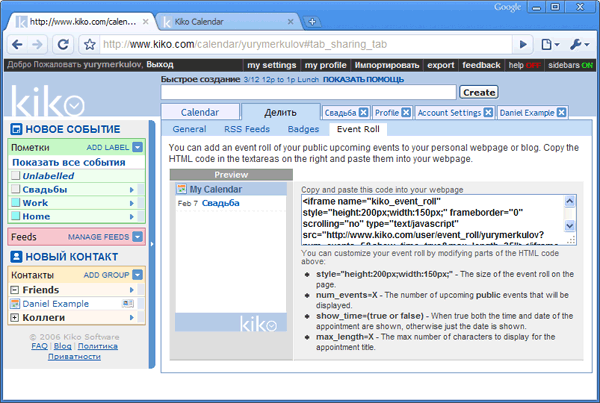The image size is (600, 403).
Task: Reload the page with the refresh icon
Action: [x=63, y=45]
